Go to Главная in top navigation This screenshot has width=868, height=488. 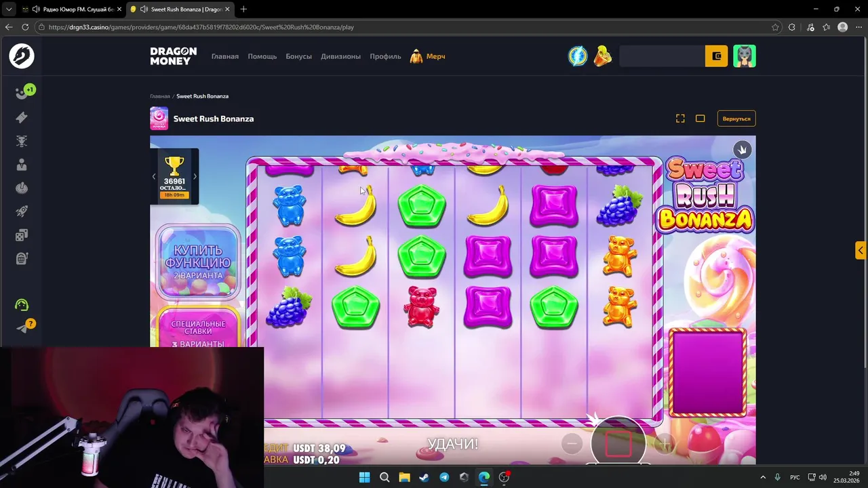225,56
